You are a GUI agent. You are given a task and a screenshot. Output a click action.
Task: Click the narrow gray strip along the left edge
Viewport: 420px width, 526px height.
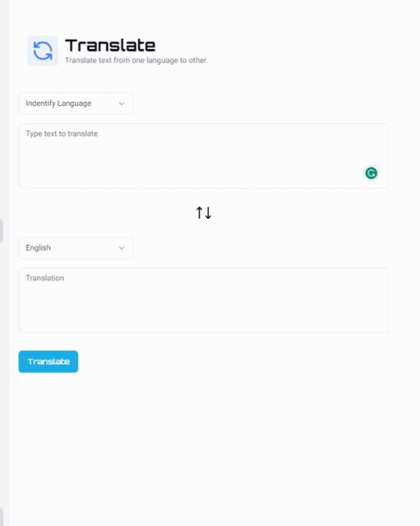pyautogui.click(x=4, y=263)
